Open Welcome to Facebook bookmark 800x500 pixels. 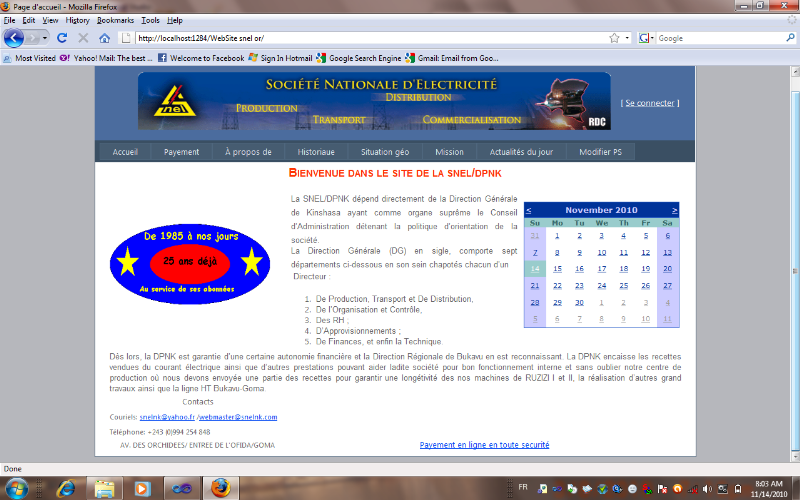pyautogui.click(x=201, y=58)
